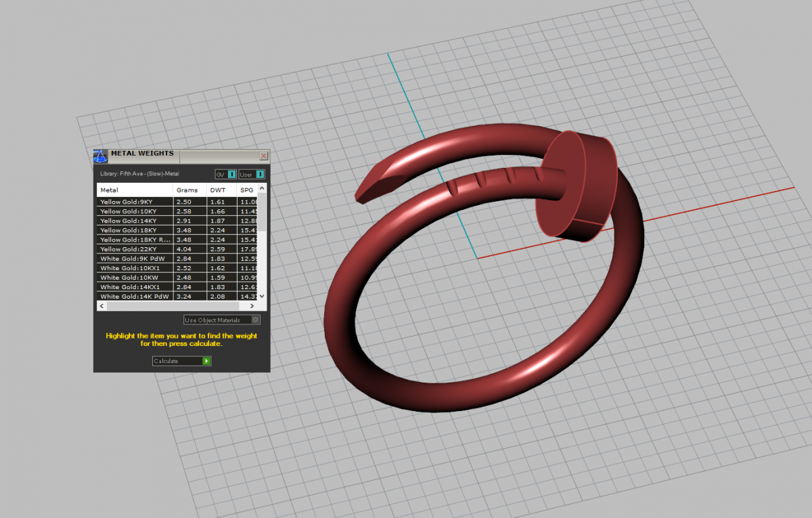Toggle the GV library switch
The image size is (812, 518).
[232, 175]
